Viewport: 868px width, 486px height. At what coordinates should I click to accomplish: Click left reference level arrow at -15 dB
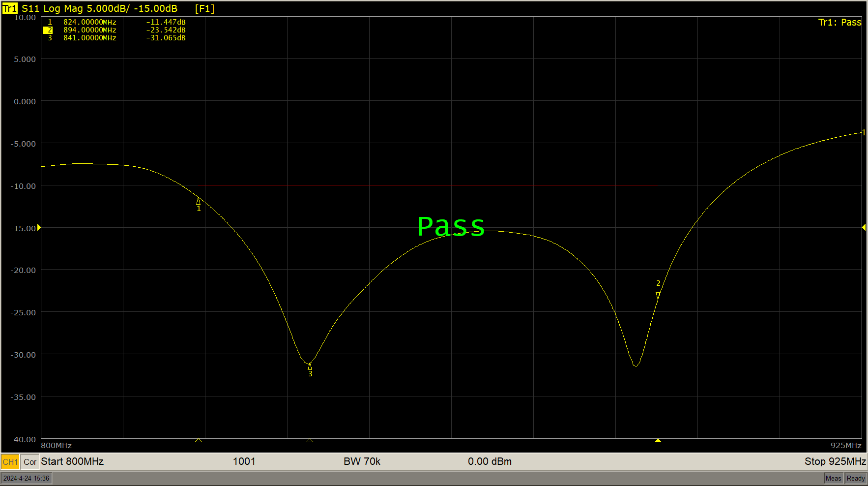(x=39, y=227)
